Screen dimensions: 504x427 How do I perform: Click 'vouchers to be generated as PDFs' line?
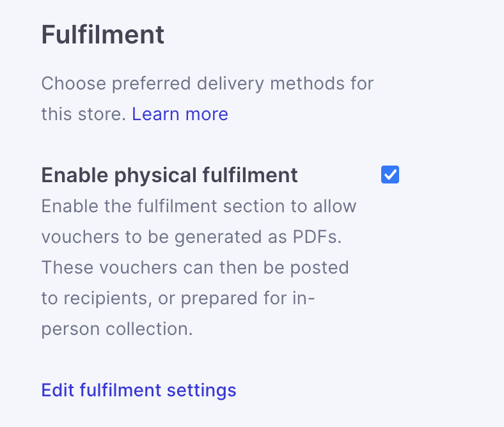192,237
